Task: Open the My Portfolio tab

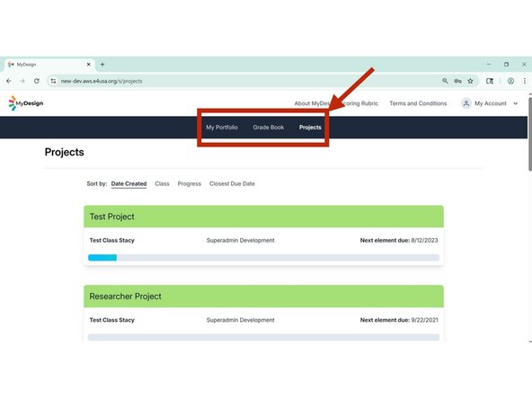Action: tap(222, 128)
